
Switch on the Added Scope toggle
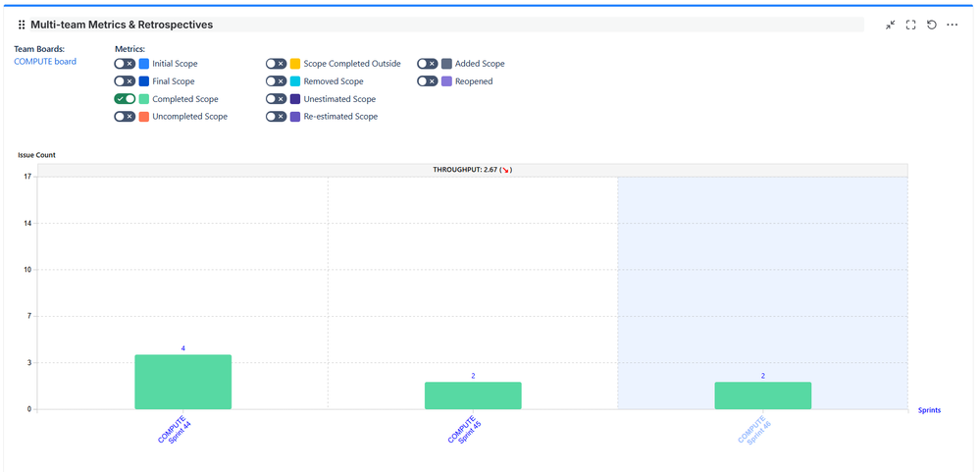coord(428,64)
